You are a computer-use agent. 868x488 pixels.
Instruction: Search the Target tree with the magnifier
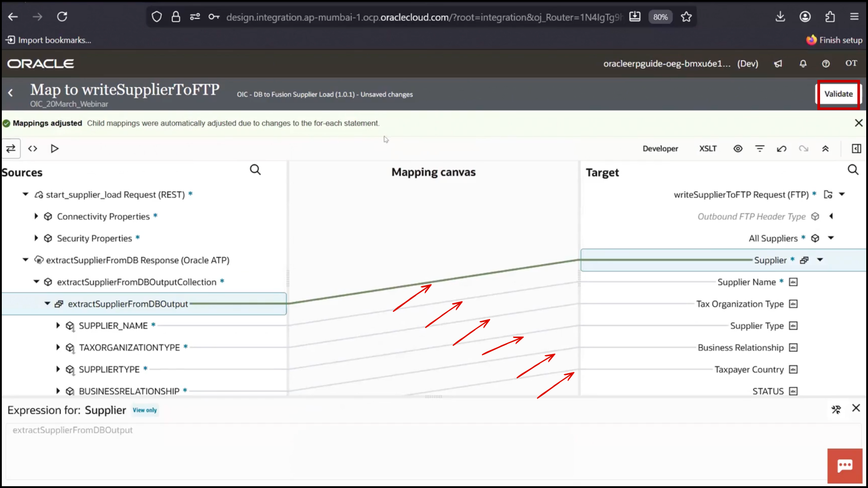click(853, 170)
